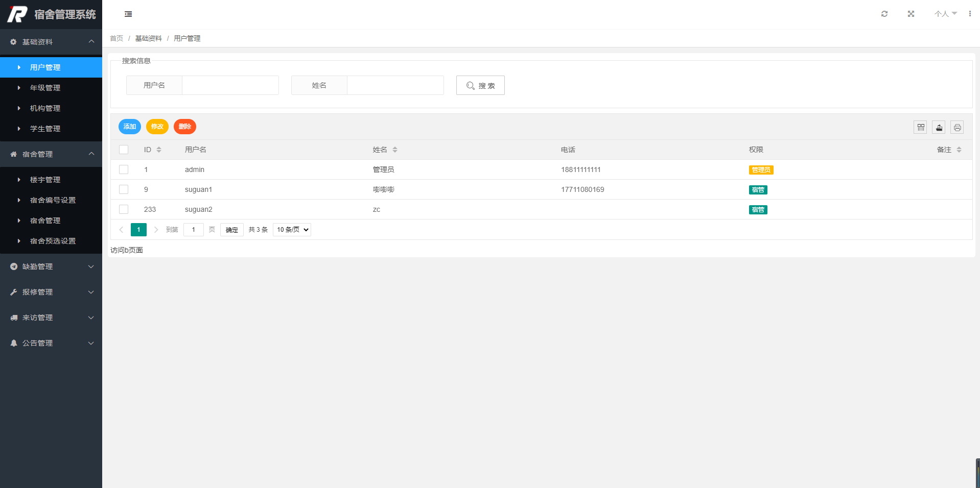This screenshot has height=488, width=980.
Task: Open the 个人 account dropdown
Action: click(x=945, y=14)
